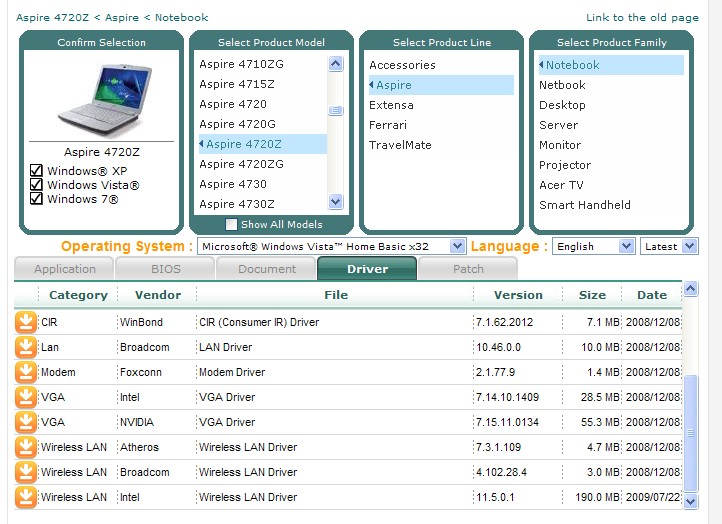Toggle the Windows Vista checkbox

[36, 184]
